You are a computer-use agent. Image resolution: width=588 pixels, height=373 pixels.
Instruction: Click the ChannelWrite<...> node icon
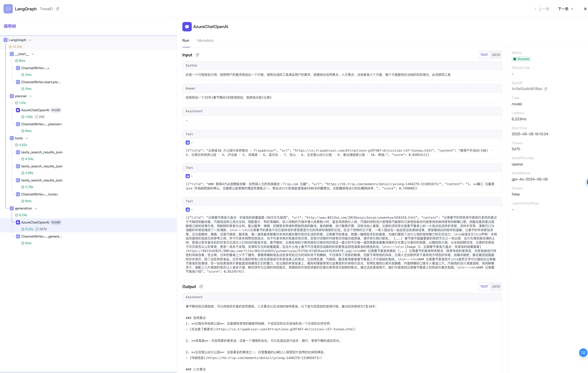[x=18, y=68]
